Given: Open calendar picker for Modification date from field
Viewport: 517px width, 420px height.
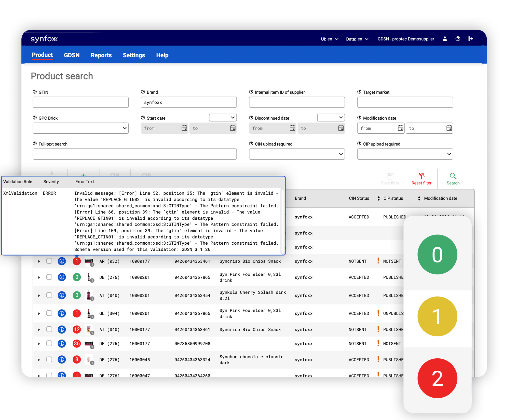Looking at the screenshot, I should tap(400, 128).
